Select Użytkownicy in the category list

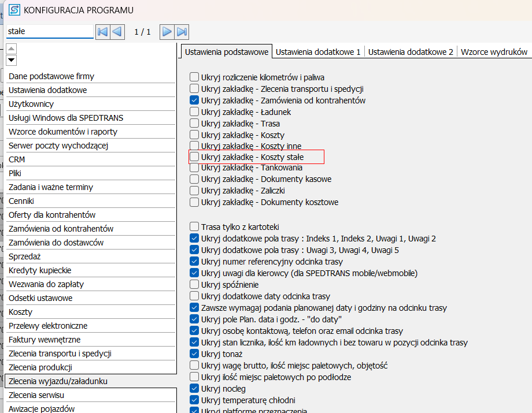point(31,104)
